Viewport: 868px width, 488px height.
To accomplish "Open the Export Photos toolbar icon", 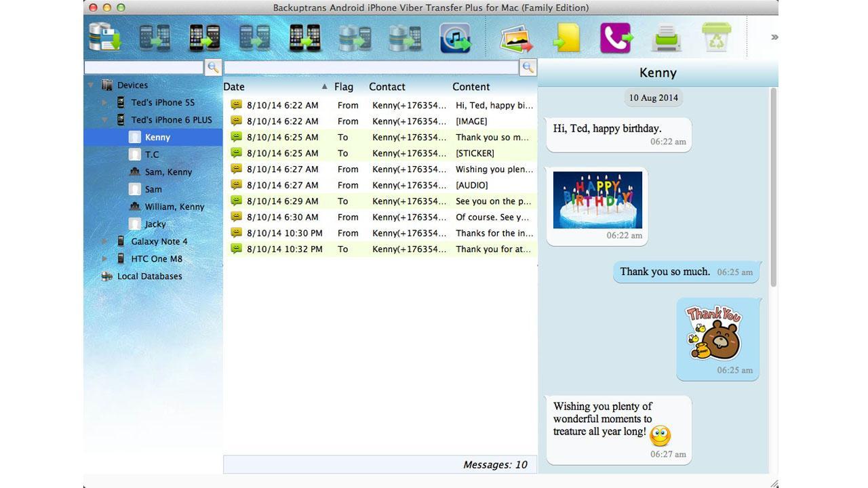I will 515,37.
